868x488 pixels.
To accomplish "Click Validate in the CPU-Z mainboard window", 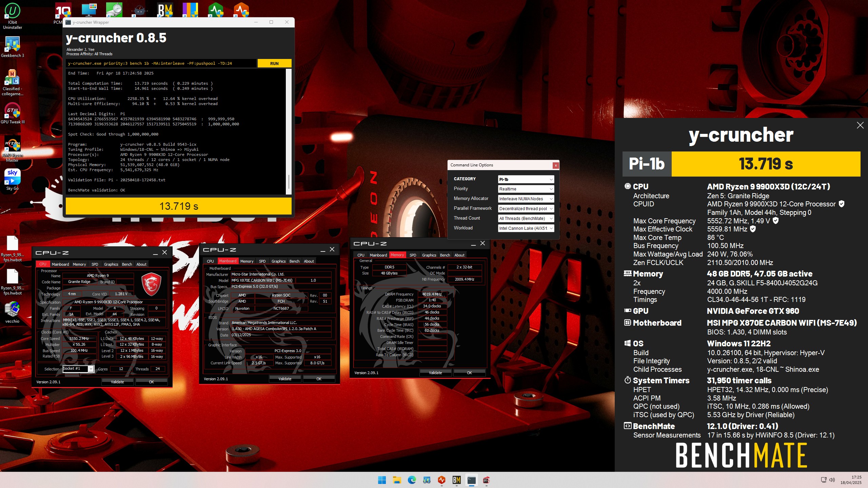I will point(285,379).
